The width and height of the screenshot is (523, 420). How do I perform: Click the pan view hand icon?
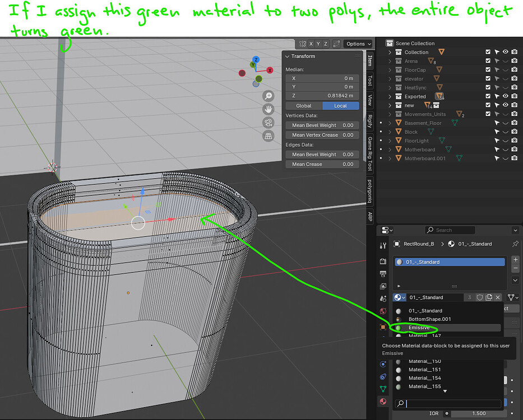click(268, 109)
